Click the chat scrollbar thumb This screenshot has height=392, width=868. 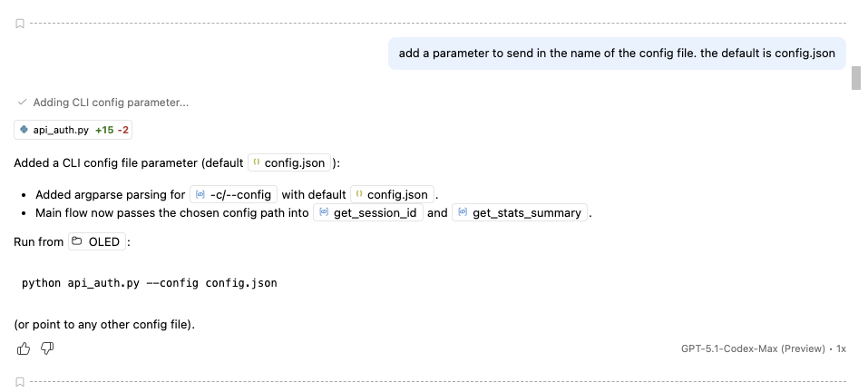click(x=854, y=79)
